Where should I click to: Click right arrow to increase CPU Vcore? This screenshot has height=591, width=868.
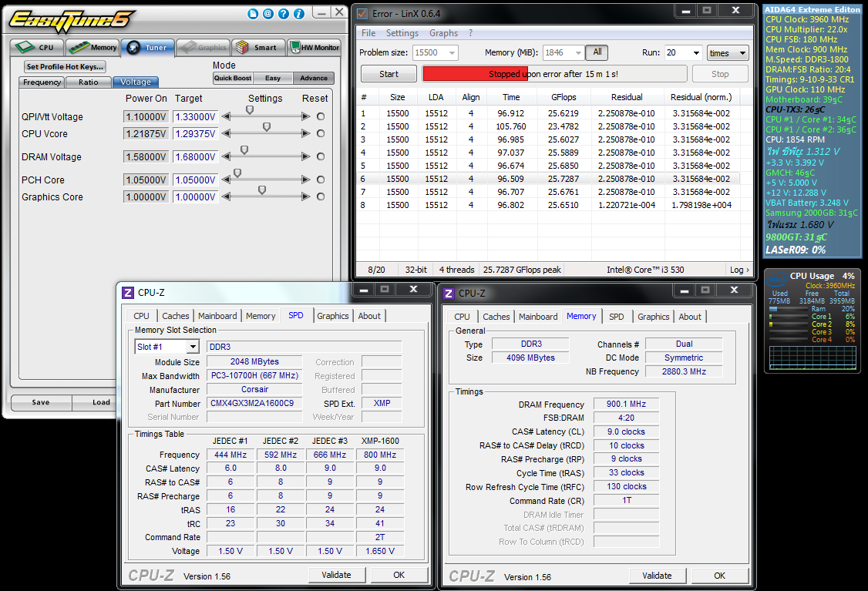(306, 133)
